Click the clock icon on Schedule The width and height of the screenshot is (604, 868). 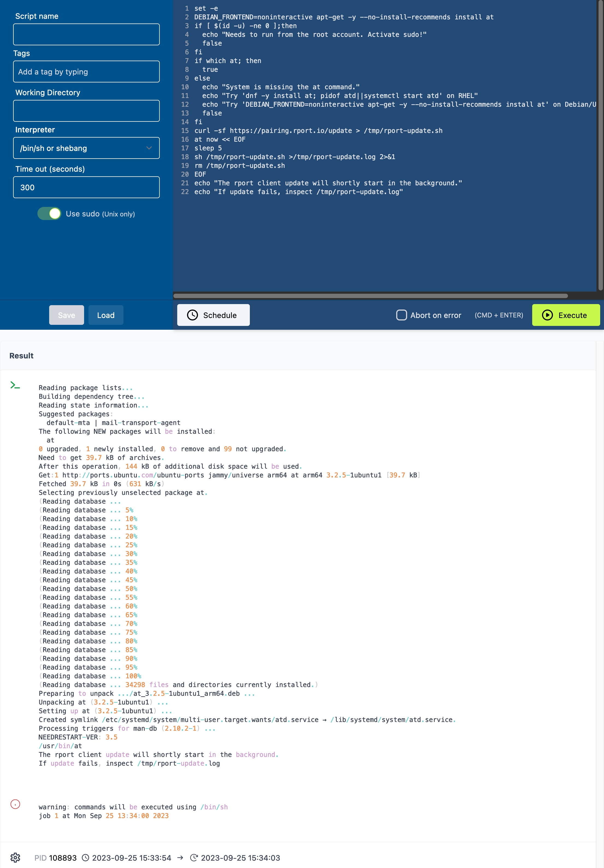tap(193, 315)
